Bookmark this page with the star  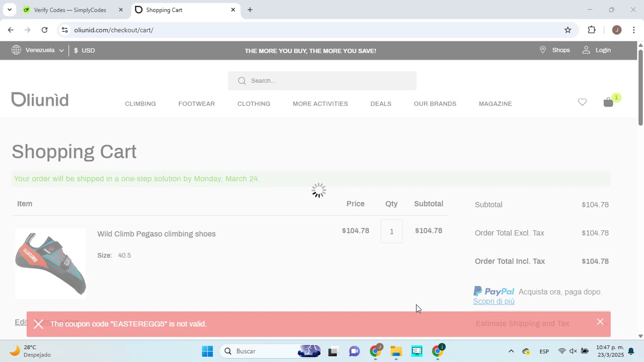click(568, 30)
